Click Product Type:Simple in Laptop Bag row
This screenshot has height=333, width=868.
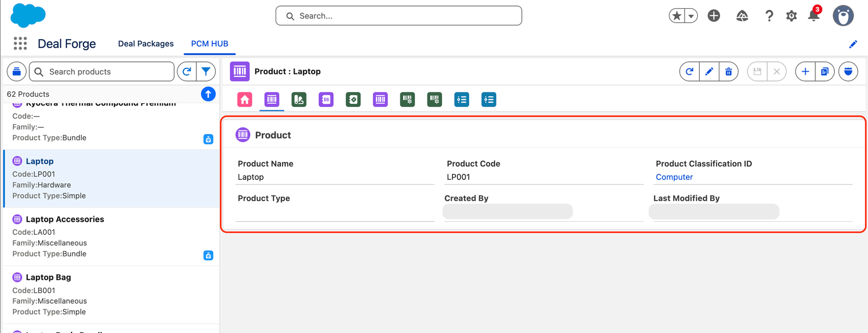[49, 312]
